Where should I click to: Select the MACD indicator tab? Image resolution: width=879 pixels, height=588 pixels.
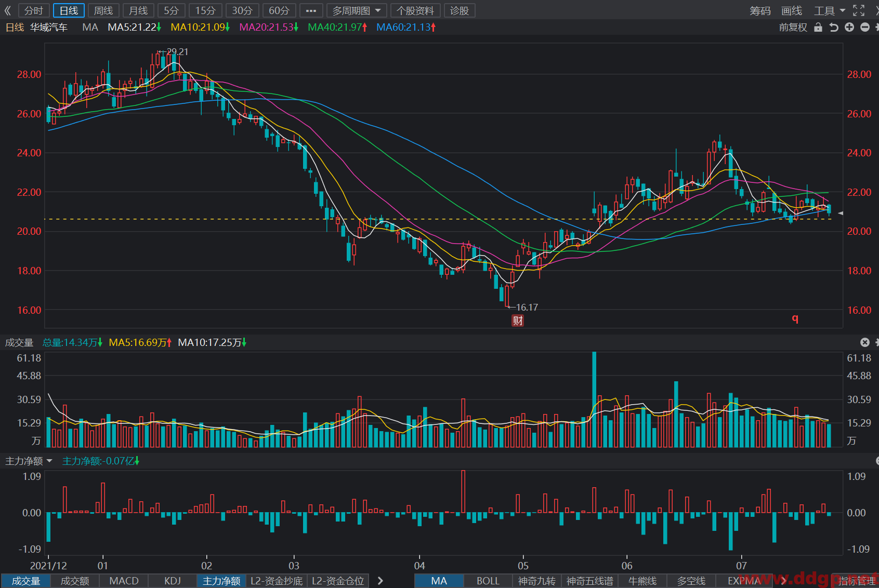[124, 581]
